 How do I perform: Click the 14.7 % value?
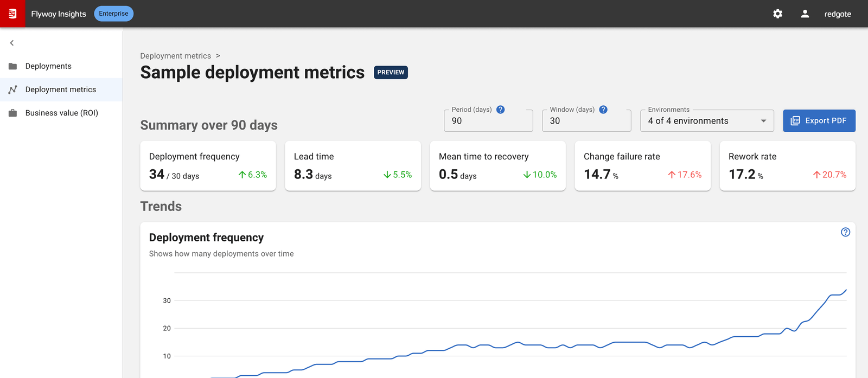[x=601, y=175]
